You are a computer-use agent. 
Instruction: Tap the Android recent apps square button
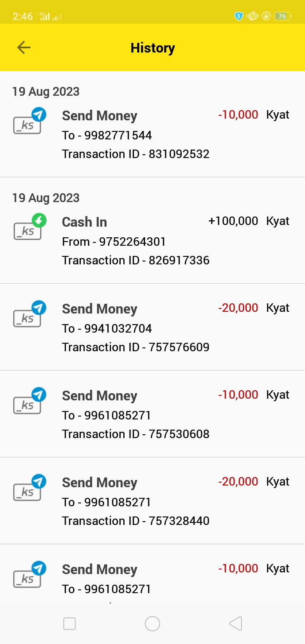[x=69, y=624]
